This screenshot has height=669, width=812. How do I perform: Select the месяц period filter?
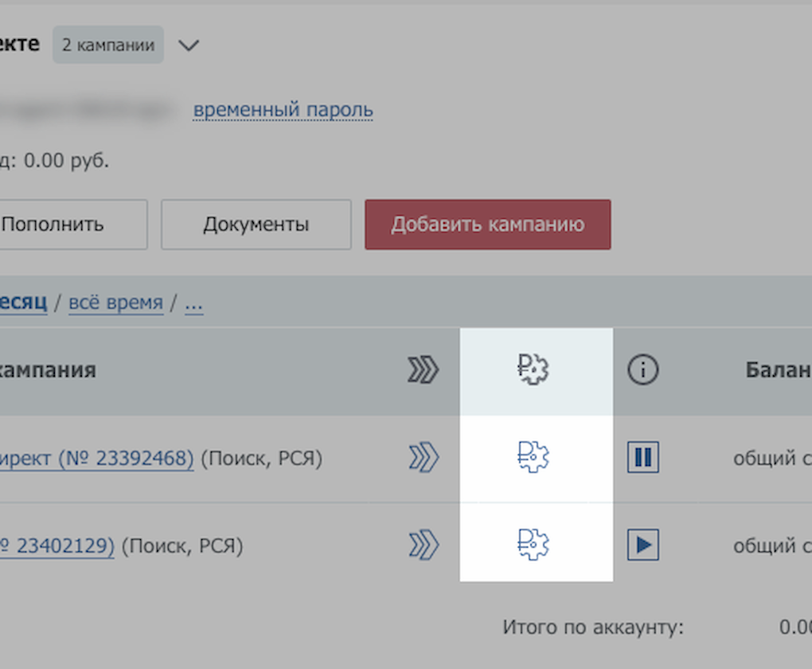pos(24,303)
